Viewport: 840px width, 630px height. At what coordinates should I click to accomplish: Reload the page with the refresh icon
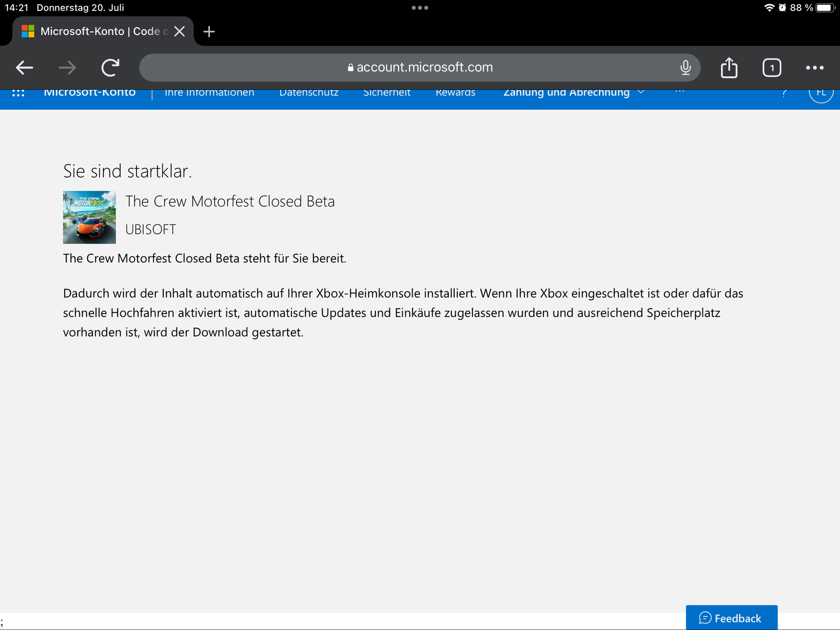click(110, 67)
